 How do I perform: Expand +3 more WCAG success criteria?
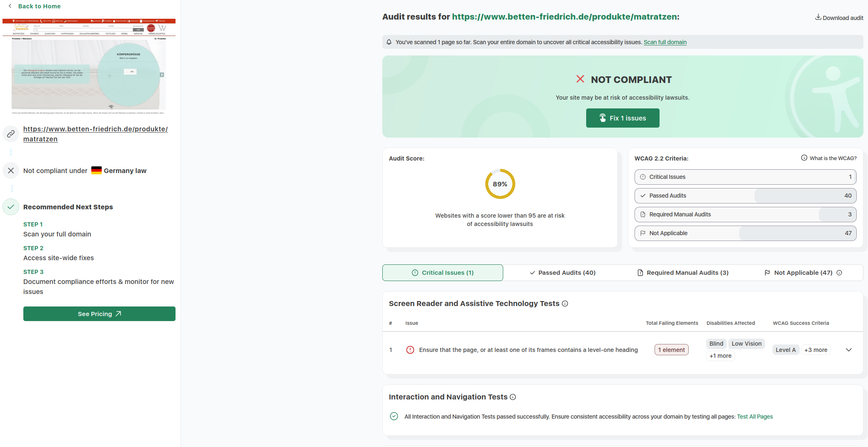[815, 350]
